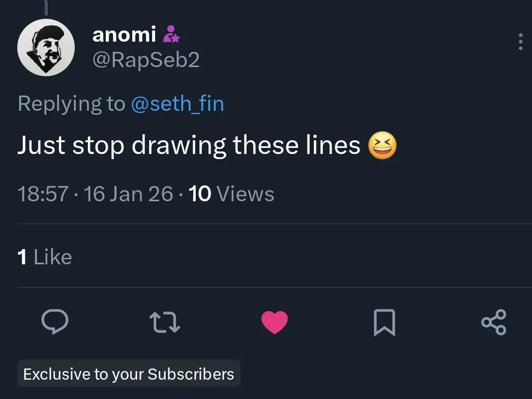Reply to anomi's post

[54, 322]
